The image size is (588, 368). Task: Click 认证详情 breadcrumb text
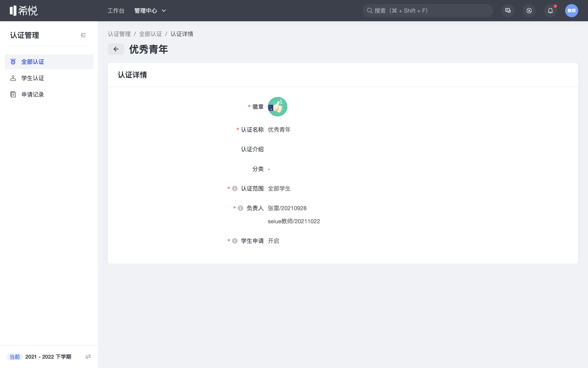pos(182,34)
